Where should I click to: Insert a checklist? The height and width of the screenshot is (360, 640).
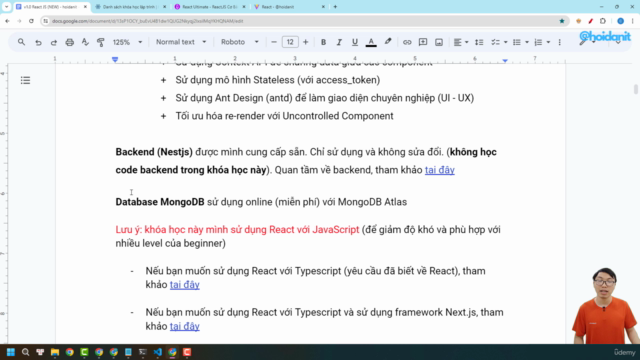(x=495, y=42)
